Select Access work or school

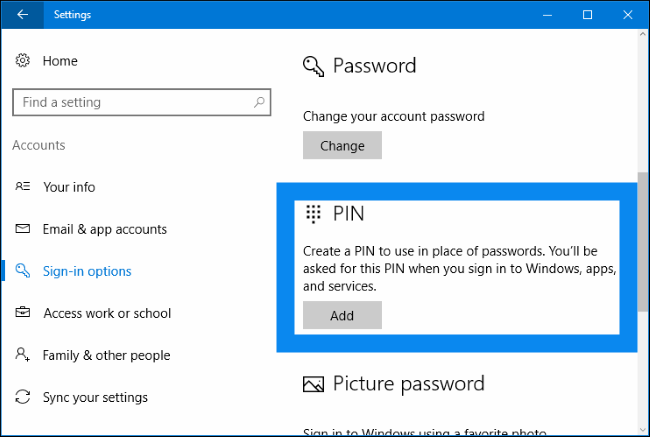point(107,313)
